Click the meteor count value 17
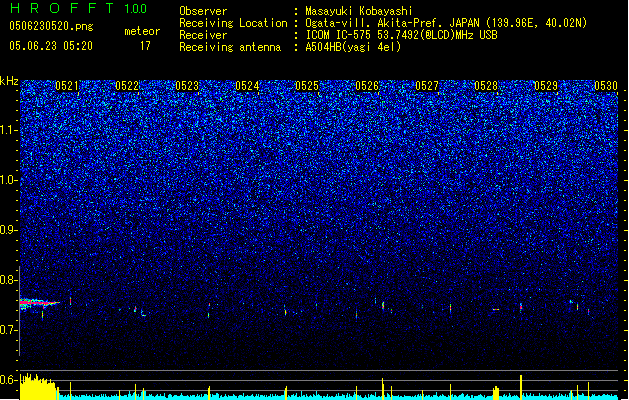Screen dimensions: 629x400 coord(145,46)
